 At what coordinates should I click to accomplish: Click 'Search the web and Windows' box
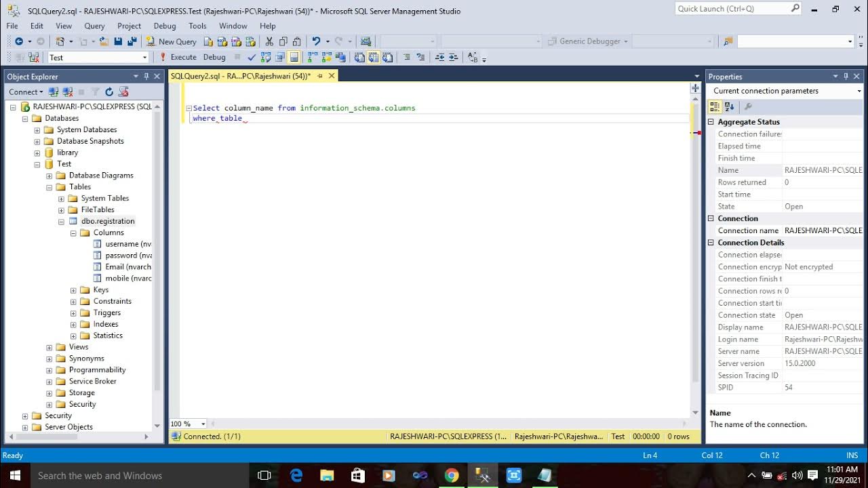click(x=138, y=476)
